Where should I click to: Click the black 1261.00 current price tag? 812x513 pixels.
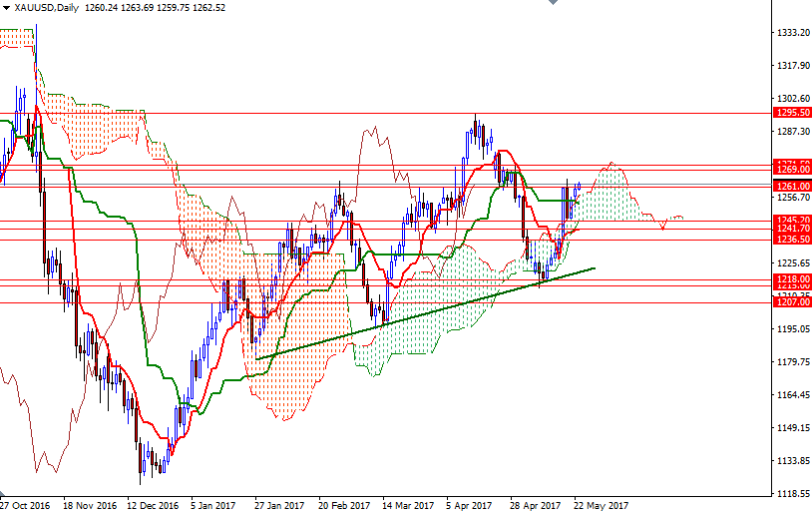792,187
